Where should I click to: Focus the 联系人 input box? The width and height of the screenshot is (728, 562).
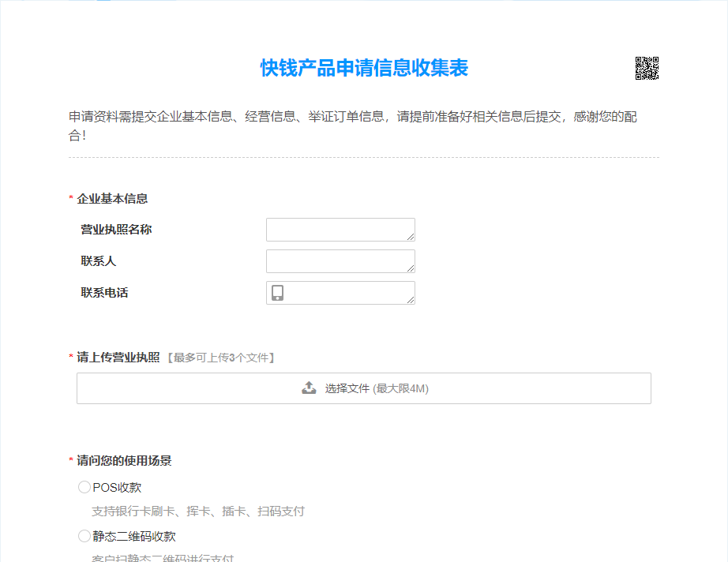(x=340, y=261)
